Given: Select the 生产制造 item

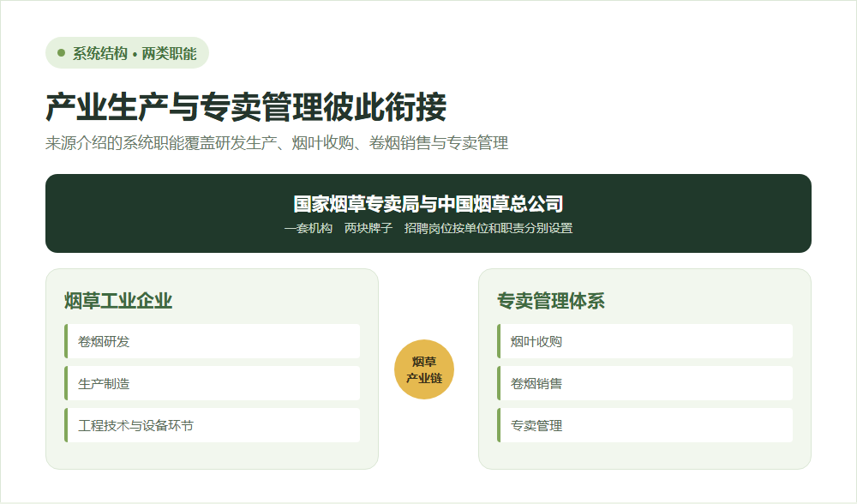Looking at the screenshot, I should click(212, 383).
